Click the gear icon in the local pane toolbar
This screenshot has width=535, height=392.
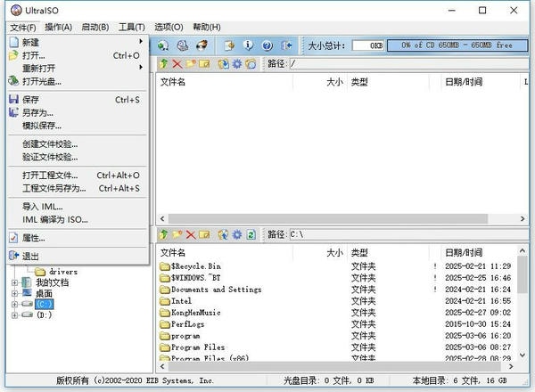tap(237, 234)
